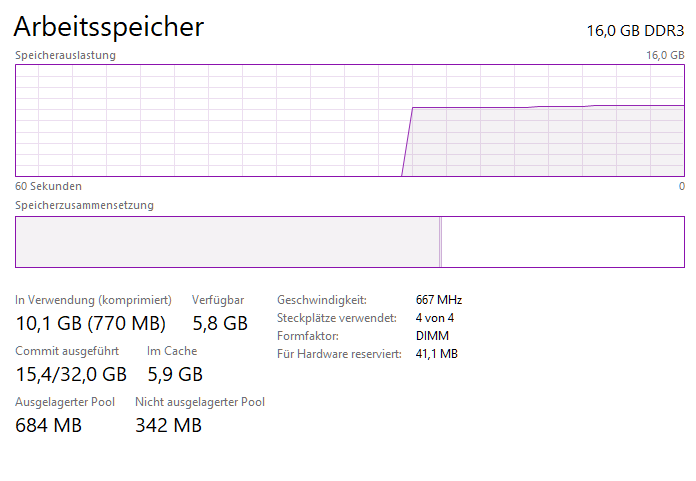Click the 60 Sekunden axis label
Image resolution: width=696 pixels, height=481 pixels.
pos(48,186)
